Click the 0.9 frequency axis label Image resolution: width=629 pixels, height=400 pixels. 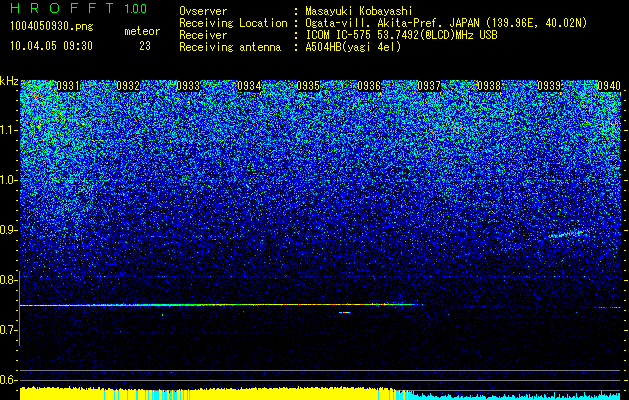[8, 230]
